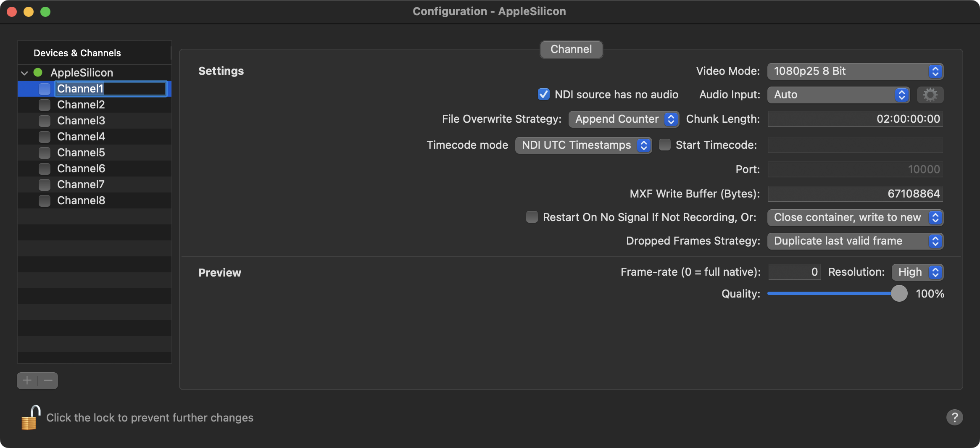980x448 pixels.
Task: Minimize the Configuration window with yellow button
Action: 29,12
